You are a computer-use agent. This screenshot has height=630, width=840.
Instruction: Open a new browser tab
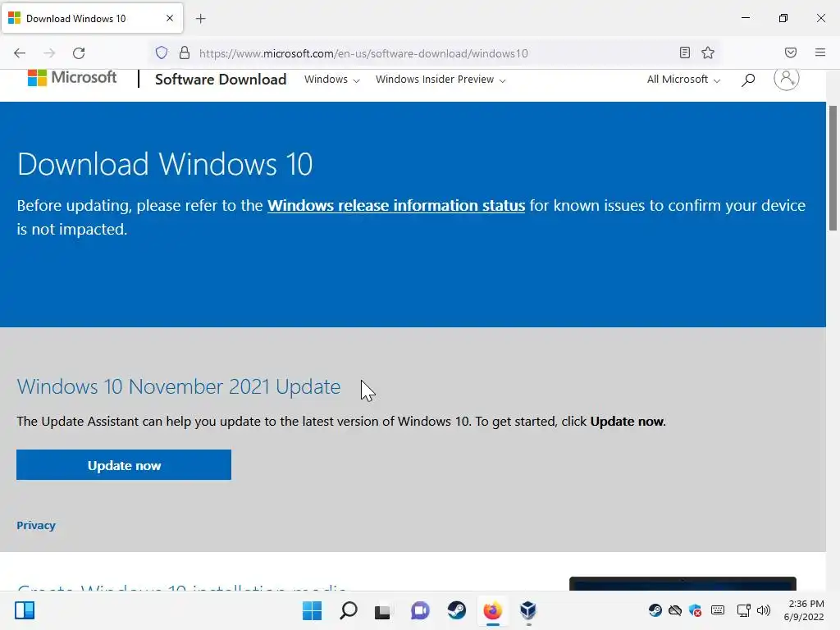coord(201,19)
